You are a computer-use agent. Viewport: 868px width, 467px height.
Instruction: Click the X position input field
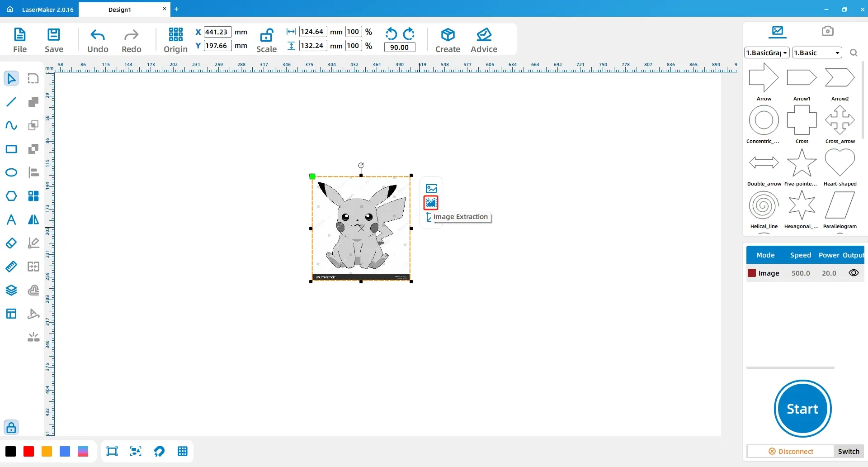217,32
